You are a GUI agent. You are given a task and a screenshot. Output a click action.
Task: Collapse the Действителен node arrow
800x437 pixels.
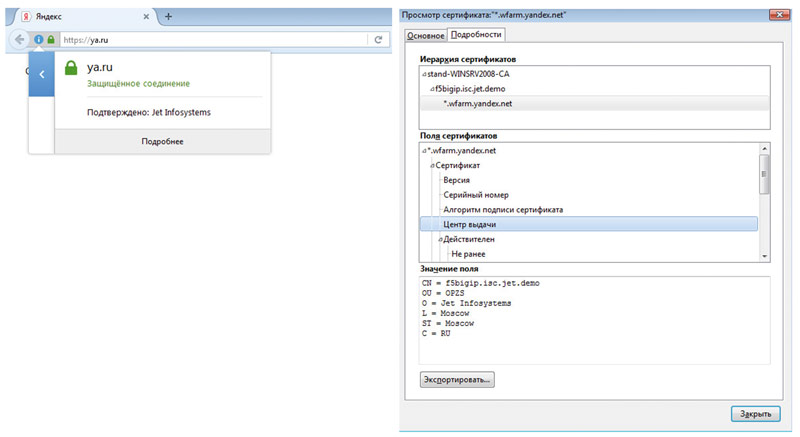click(x=440, y=239)
